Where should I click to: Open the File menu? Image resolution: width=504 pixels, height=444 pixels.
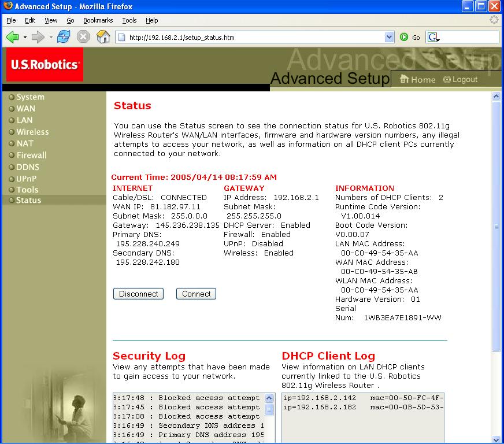11,20
